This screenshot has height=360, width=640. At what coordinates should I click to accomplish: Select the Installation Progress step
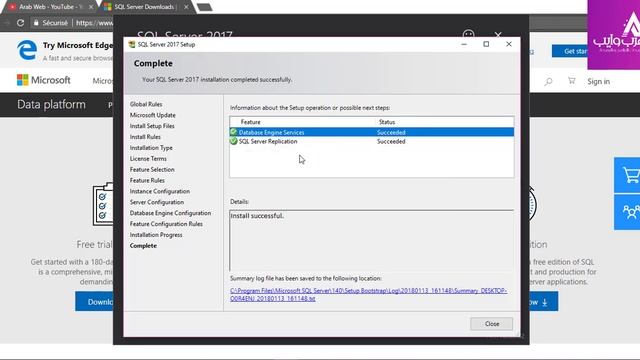[x=156, y=235]
